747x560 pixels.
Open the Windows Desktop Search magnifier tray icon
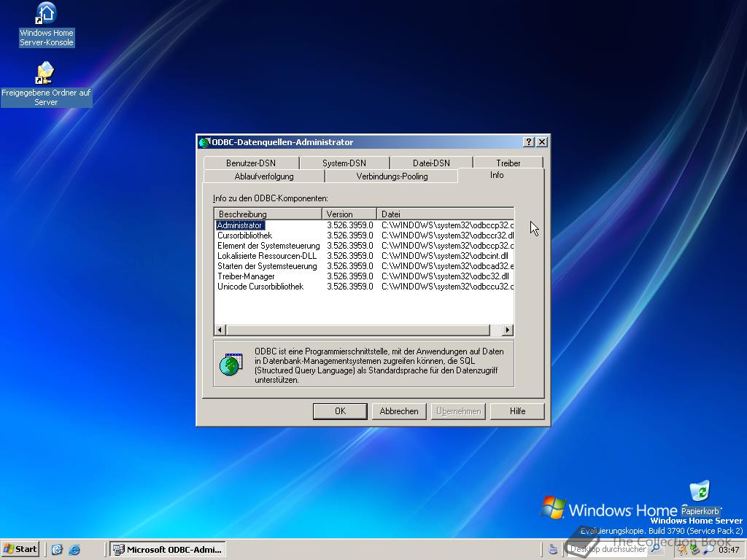tap(708, 550)
